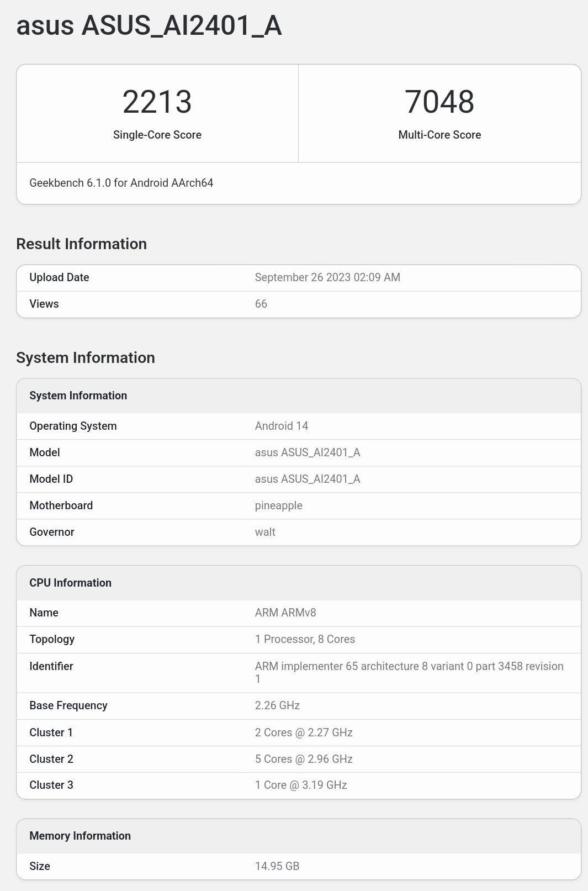Click the Governor row label
This screenshot has height=891, width=588.
point(52,532)
